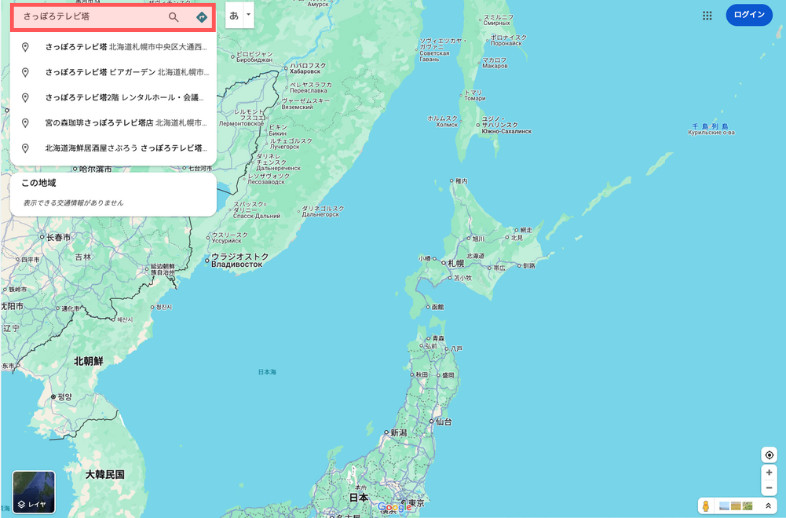The image size is (786, 518).
Task: Open directions via the blue arrow icon
Action: click(201, 17)
